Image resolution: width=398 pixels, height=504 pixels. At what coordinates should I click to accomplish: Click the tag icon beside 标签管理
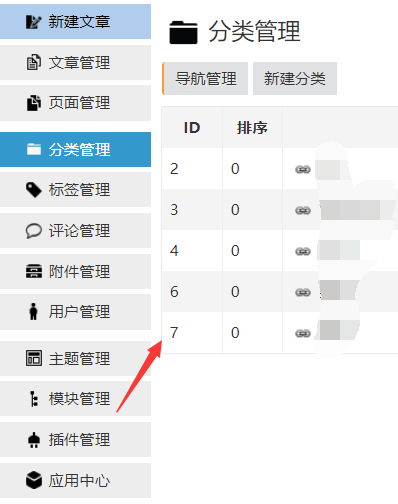click(33, 190)
